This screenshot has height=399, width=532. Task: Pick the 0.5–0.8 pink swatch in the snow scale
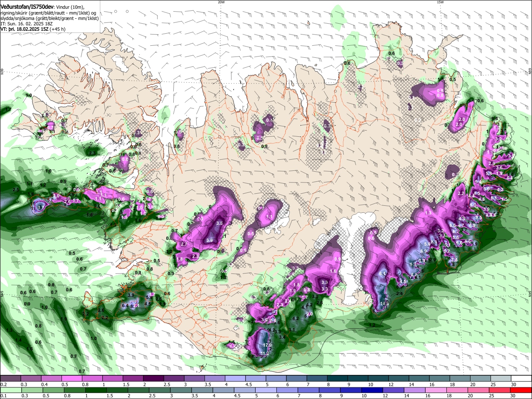click(x=71, y=379)
